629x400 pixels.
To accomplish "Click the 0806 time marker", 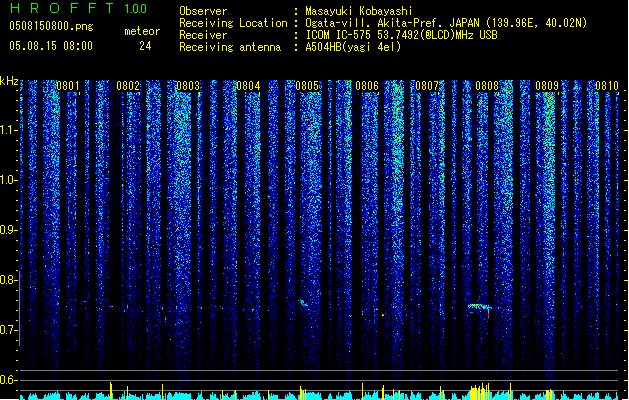I will pyautogui.click(x=367, y=86).
